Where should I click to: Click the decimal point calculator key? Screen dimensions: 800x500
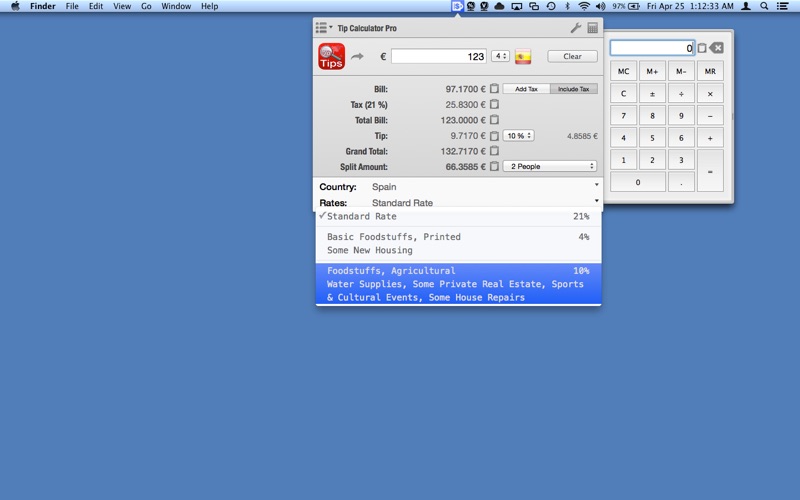coord(681,182)
